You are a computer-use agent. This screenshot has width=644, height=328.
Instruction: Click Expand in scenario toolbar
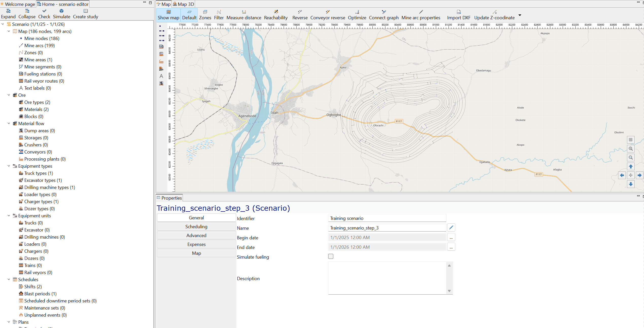click(8, 14)
